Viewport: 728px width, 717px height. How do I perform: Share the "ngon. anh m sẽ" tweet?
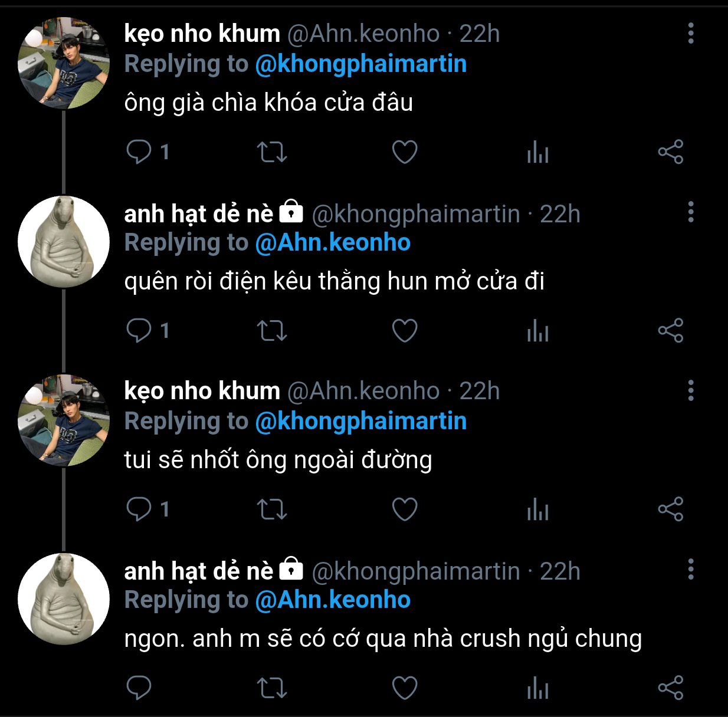(x=670, y=688)
